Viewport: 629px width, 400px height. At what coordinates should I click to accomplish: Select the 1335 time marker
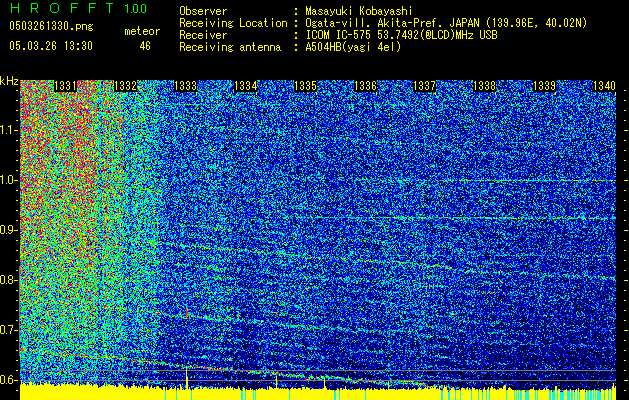coord(306,86)
